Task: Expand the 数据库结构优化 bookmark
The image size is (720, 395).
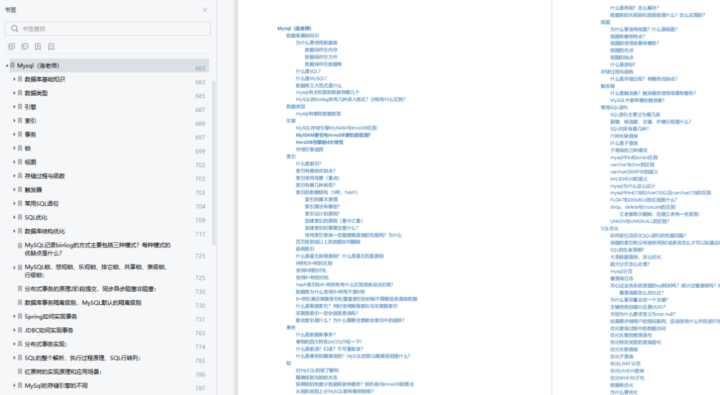Action: coord(14,231)
